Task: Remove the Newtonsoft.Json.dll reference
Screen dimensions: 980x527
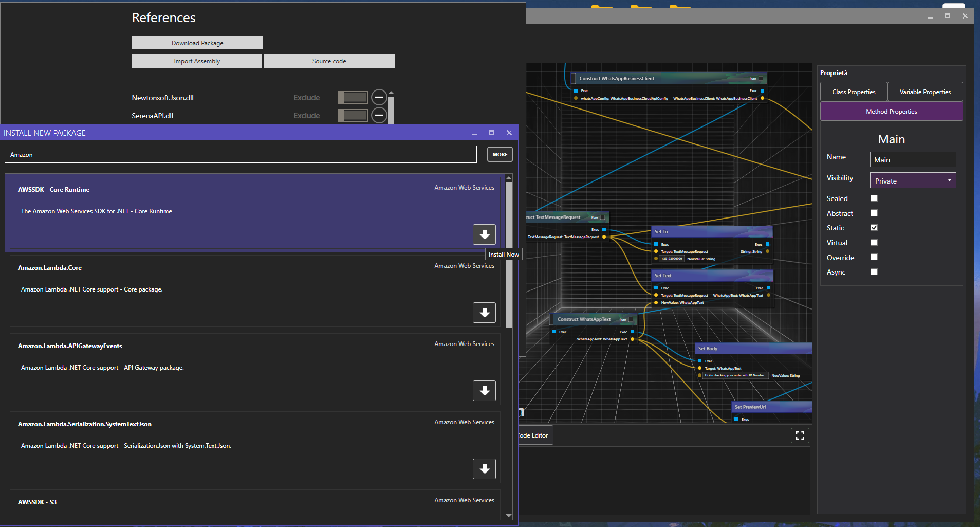Action: pos(379,97)
